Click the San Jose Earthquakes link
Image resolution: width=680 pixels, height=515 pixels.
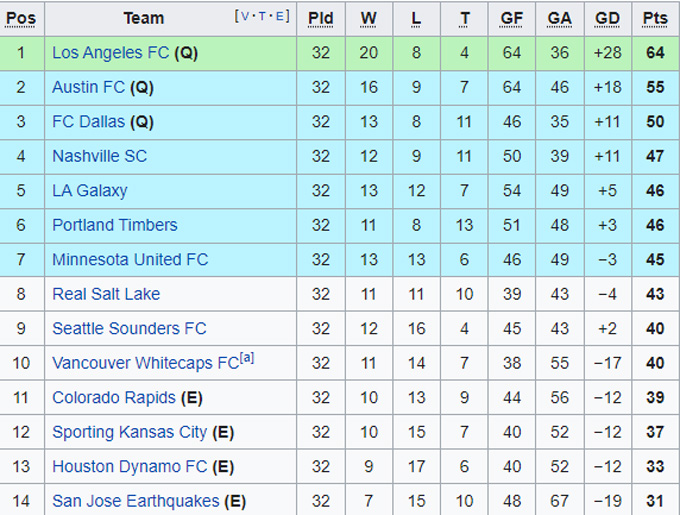click(x=135, y=501)
